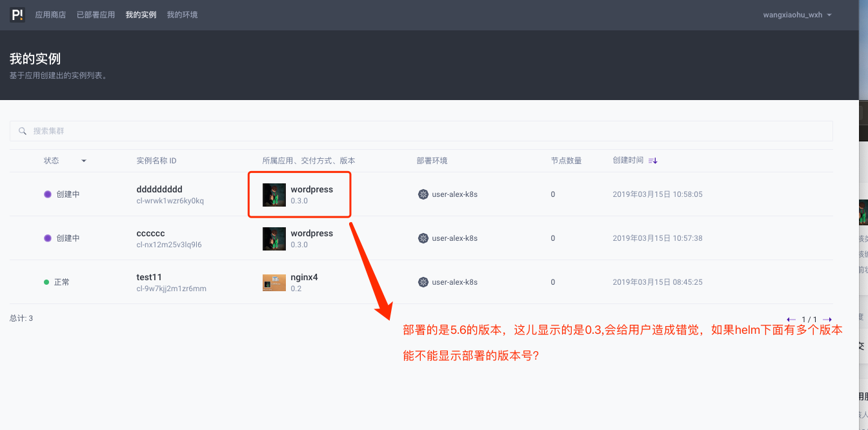Image resolution: width=868 pixels, height=430 pixels.
Task: Select the 我的实例 menu item
Action: pos(141,14)
